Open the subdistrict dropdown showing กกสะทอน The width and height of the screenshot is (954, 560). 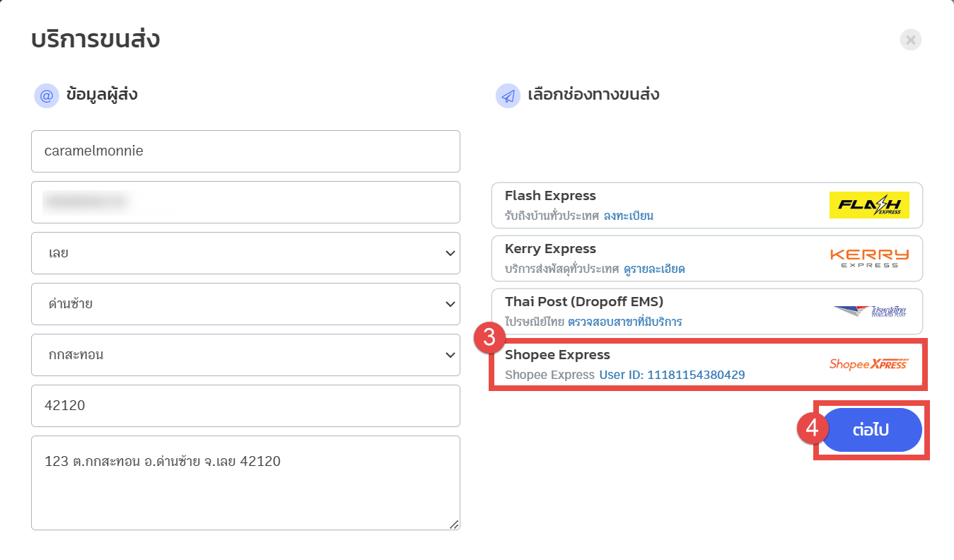pyautogui.click(x=245, y=355)
